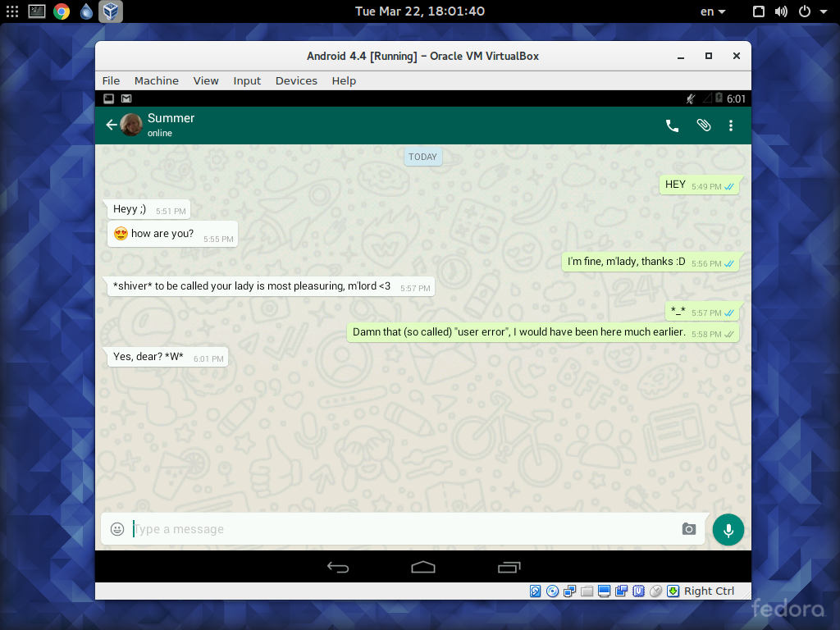Open contact info via Summer's name

pos(171,118)
